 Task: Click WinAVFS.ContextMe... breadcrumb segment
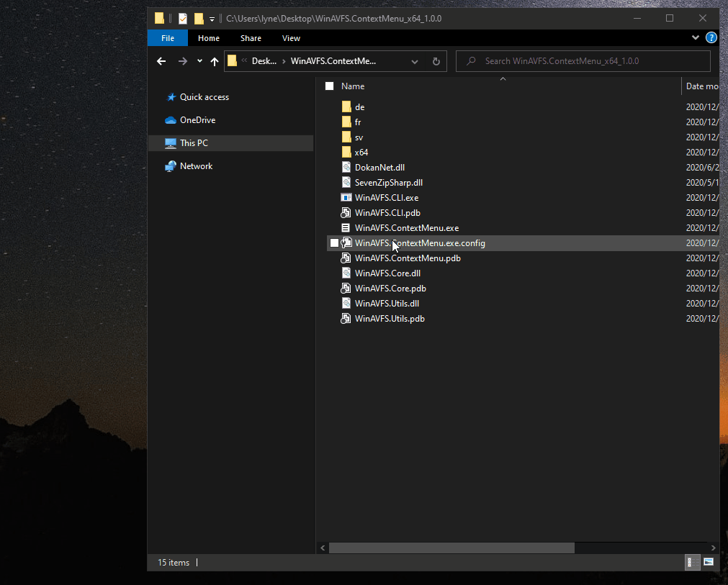333,61
